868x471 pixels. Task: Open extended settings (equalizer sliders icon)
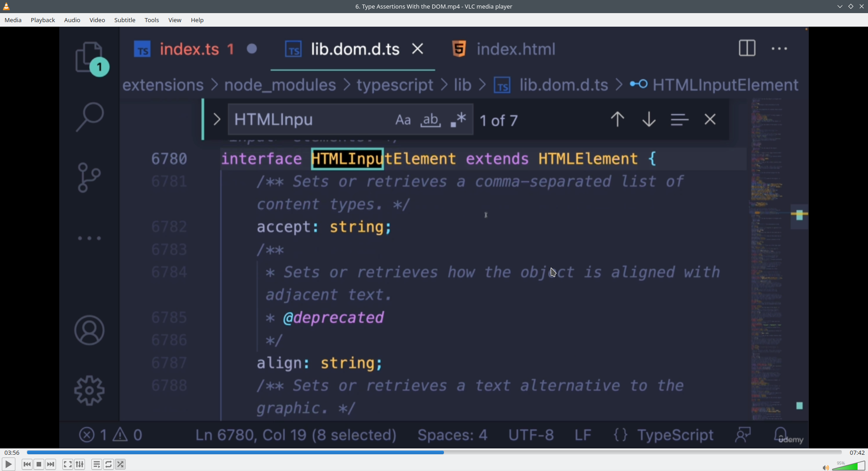[80, 464]
